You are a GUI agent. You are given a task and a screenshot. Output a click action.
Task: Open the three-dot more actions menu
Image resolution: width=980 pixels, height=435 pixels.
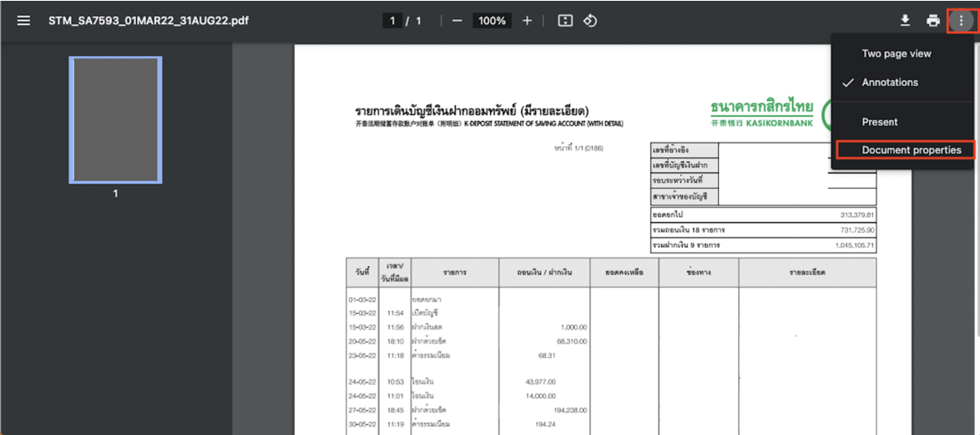(x=962, y=21)
